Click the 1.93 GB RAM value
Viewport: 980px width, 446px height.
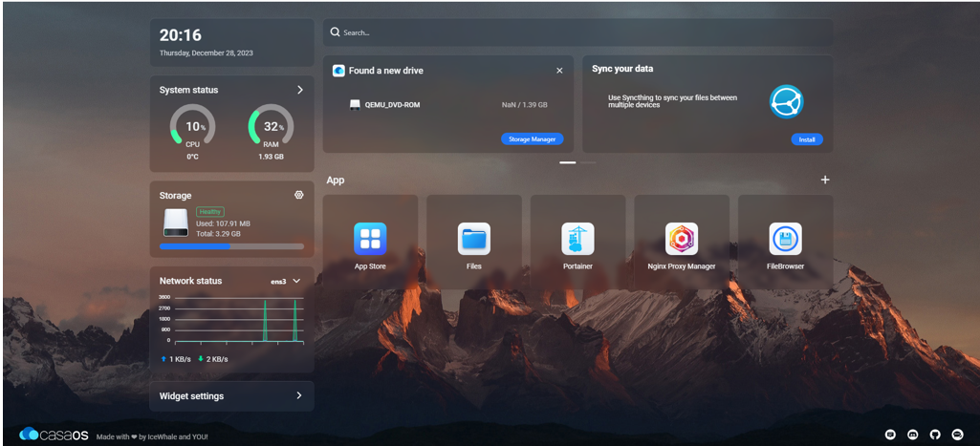coord(271,157)
